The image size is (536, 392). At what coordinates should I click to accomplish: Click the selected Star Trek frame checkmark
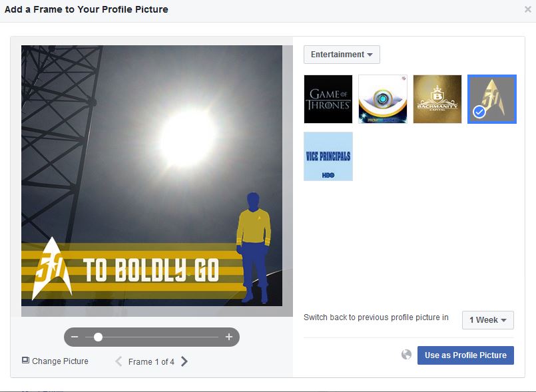click(x=479, y=112)
